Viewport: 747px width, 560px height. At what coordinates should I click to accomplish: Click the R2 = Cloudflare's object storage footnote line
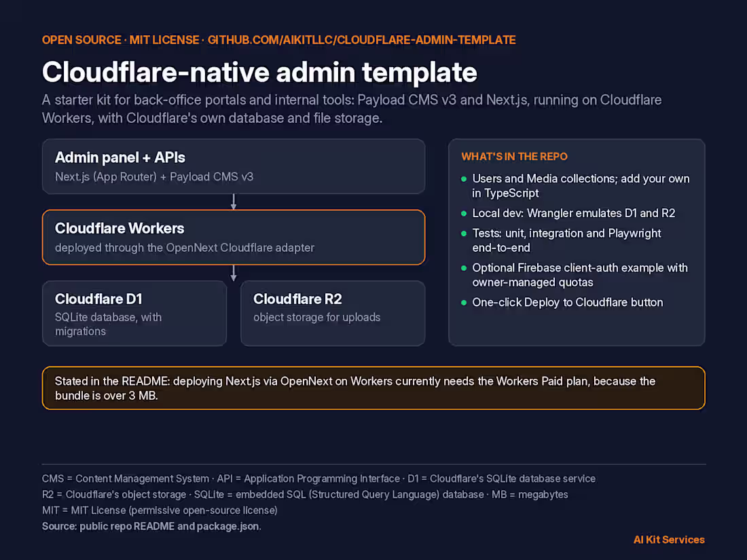click(x=305, y=494)
